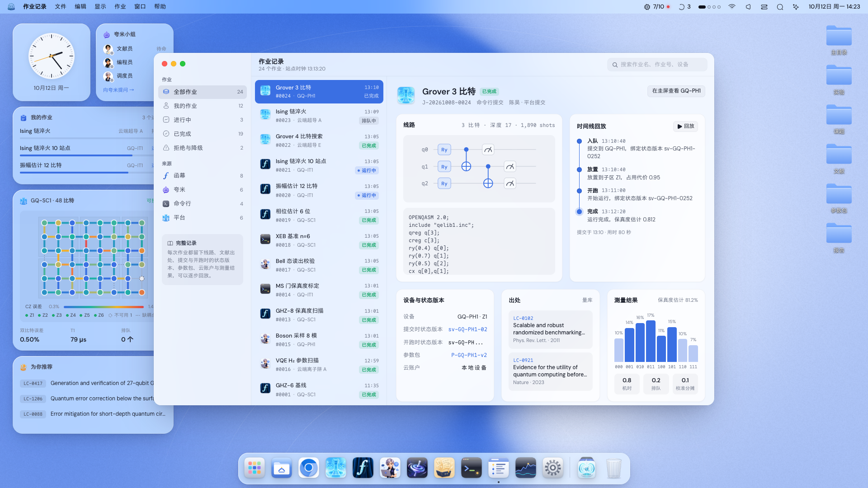868x488 pixels.
Task: Launch the function f app in dock
Action: click(x=363, y=468)
